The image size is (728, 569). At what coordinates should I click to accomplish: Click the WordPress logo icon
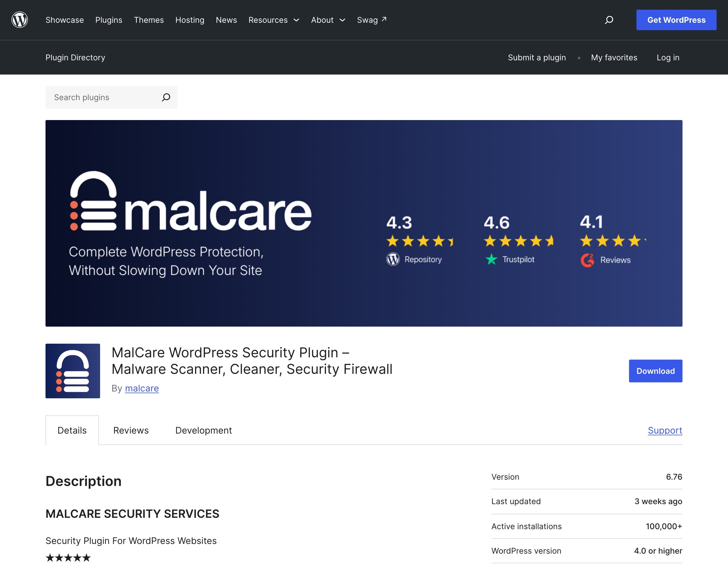coord(20,20)
